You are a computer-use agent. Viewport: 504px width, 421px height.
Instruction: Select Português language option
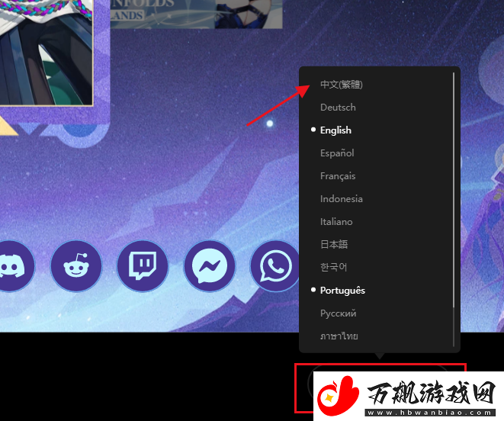coord(342,290)
